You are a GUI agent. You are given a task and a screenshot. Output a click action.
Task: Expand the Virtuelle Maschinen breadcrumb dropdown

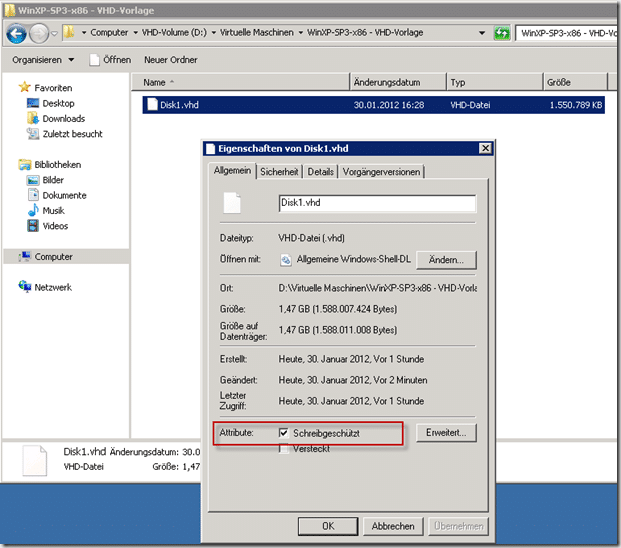pos(301,33)
